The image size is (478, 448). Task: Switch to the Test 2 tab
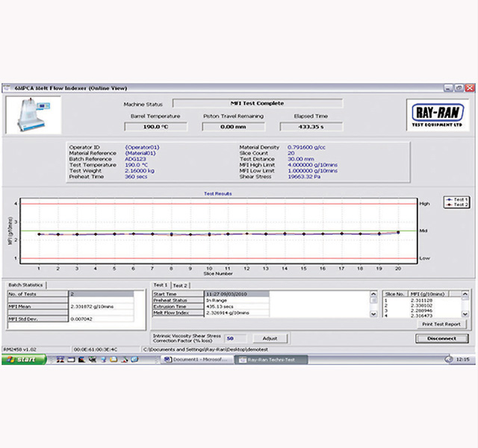[180, 285]
